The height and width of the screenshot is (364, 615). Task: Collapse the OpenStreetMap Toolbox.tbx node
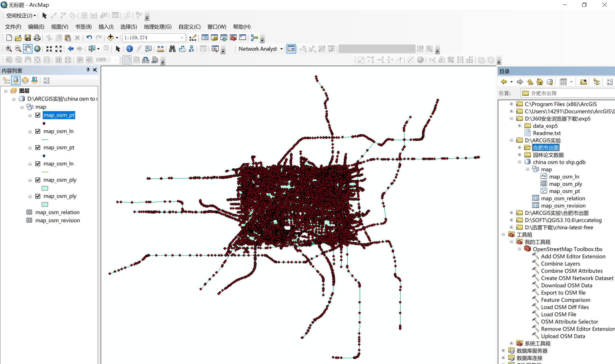tap(519, 249)
